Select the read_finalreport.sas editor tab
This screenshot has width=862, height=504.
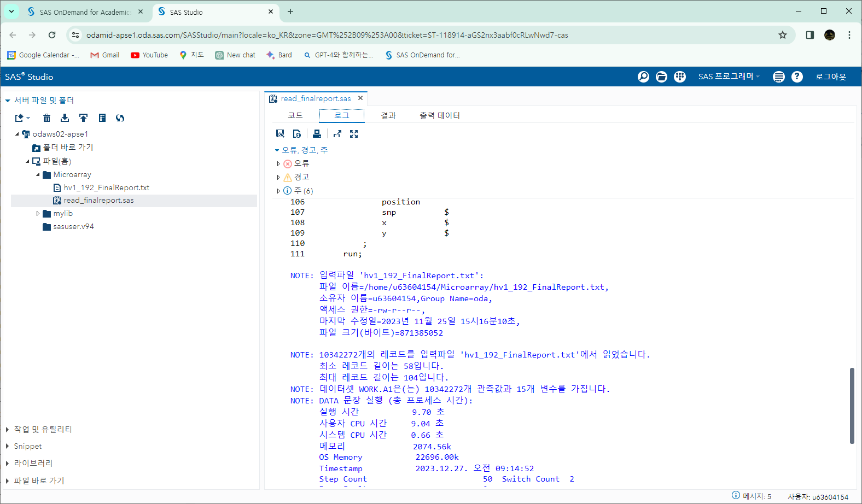316,98
